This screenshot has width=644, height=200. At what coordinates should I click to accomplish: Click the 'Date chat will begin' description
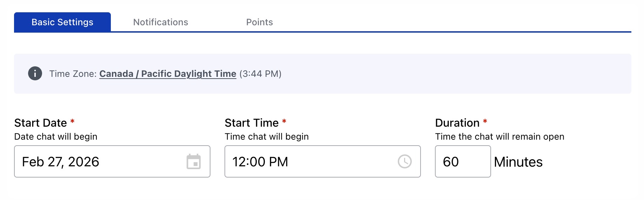point(56,136)
